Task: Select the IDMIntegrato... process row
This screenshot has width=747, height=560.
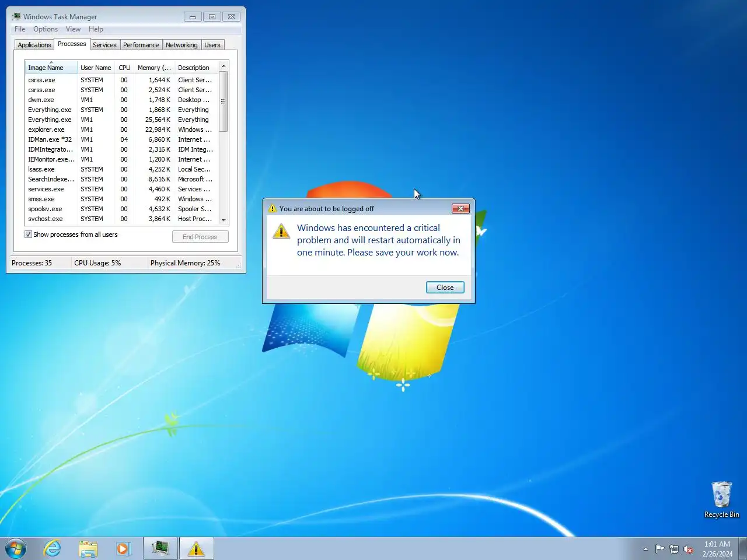Action: [x=121, y=149]
